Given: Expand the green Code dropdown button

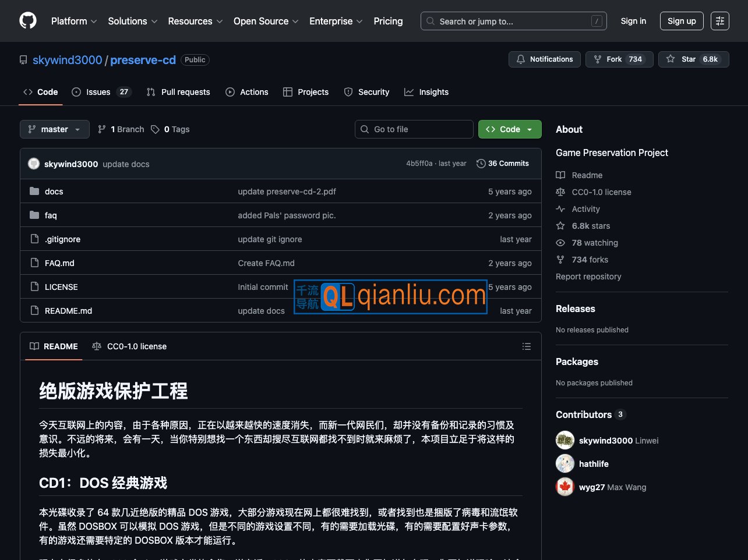Looking at the screenshot, I should pos(510,129).
